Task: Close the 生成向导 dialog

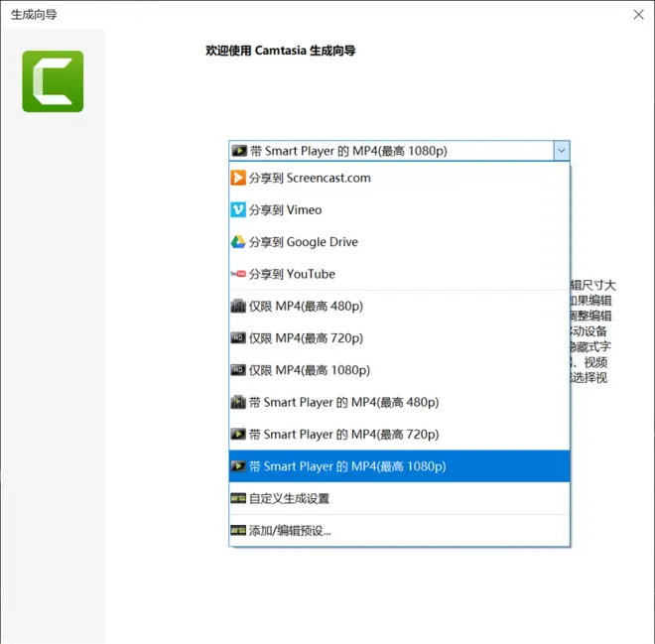Action: point(638,15)
